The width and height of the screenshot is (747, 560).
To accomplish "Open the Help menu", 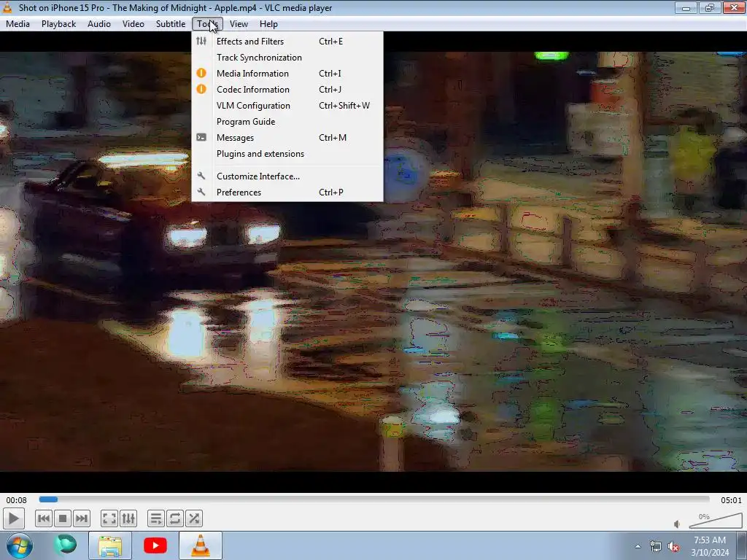I will tap(268, 24).
